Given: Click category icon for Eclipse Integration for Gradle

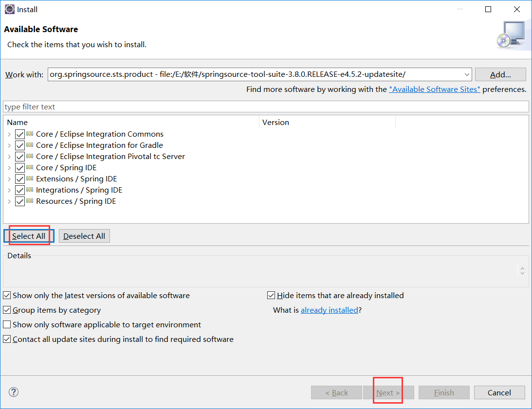Looking at the screenshot, I should [30, 145].
